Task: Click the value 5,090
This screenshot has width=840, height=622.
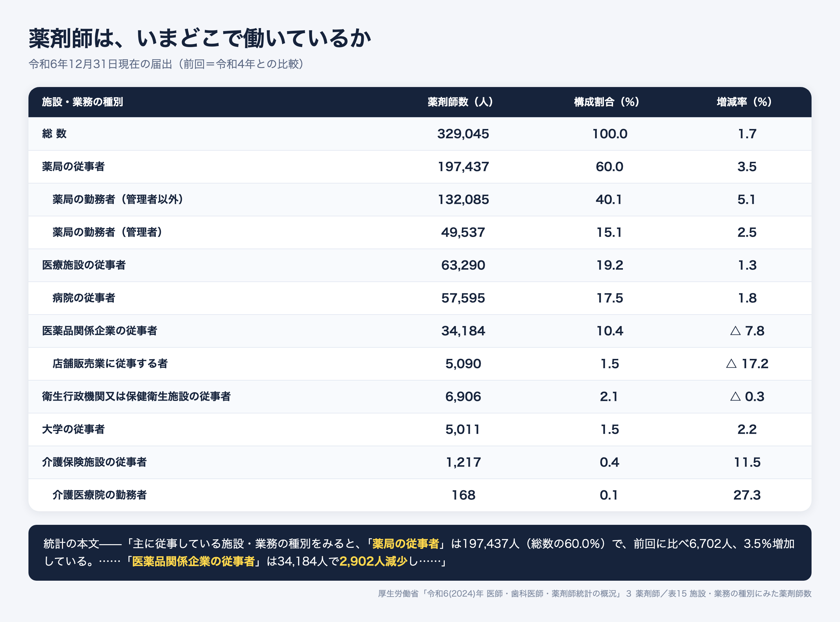Action: coord(463,363)
